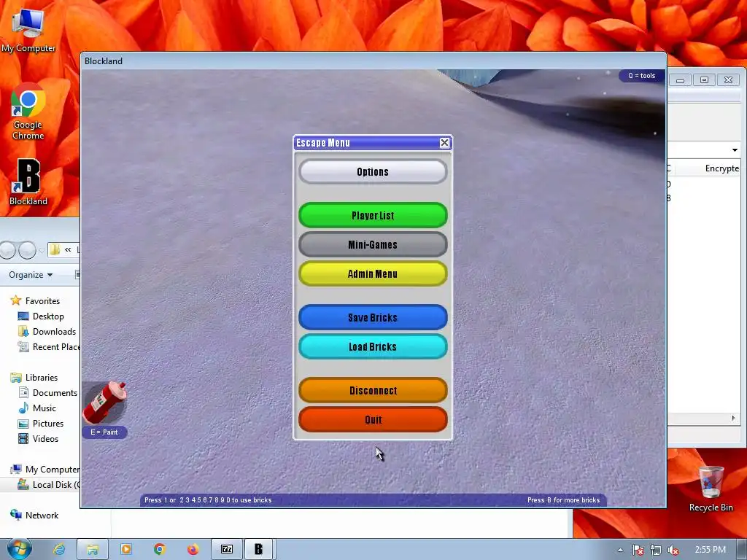Click the Action Center flag icon
Image resolution: width=747 pixels, height=560 pixels.
[x=638, y=550]
